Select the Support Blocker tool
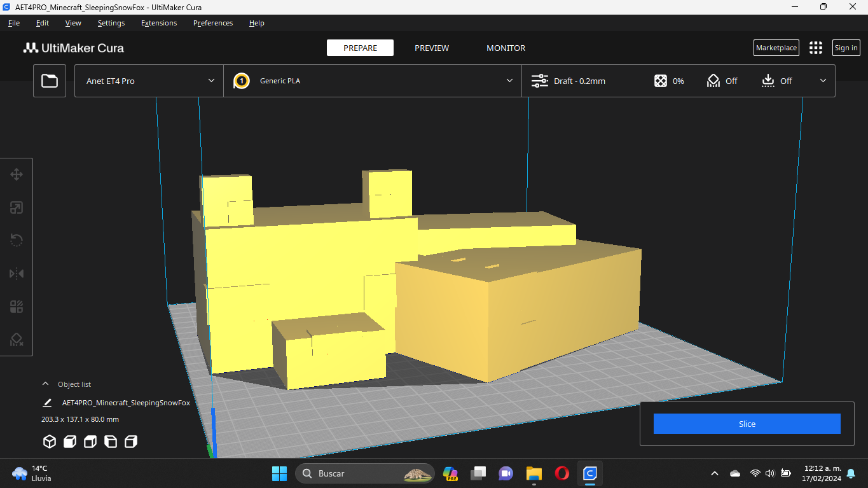 (16, 339)
